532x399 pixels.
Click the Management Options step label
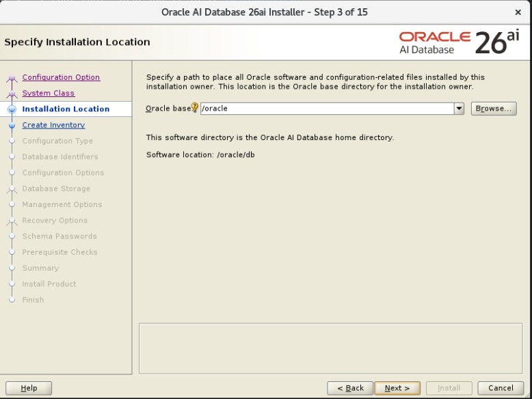click(x=62, y=204)
